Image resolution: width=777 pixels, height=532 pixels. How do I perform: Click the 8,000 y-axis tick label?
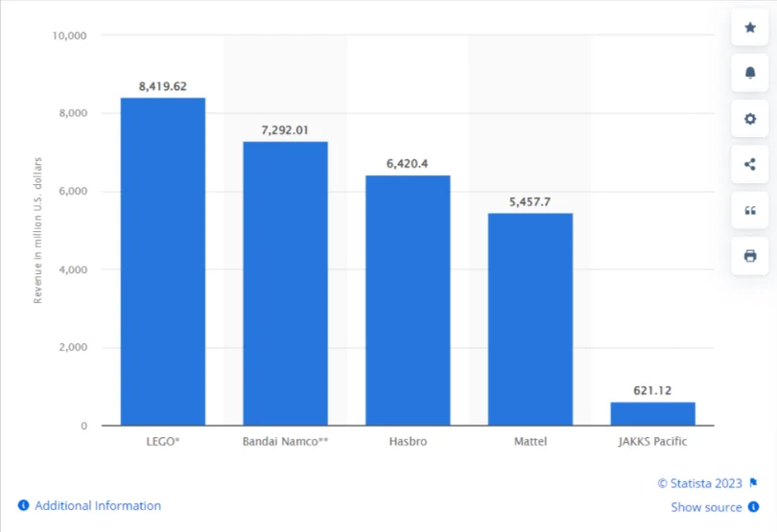(x=73, y=113)
